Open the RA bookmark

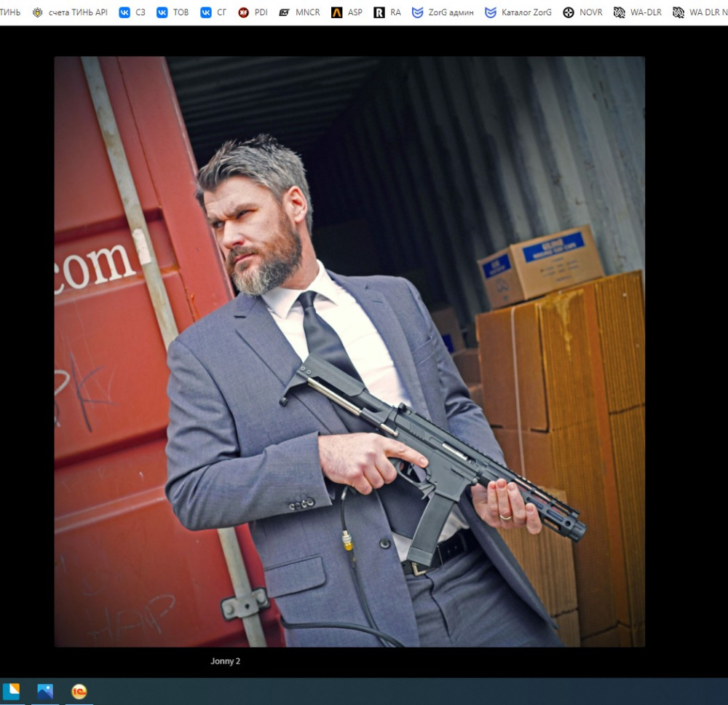point(387,12)
